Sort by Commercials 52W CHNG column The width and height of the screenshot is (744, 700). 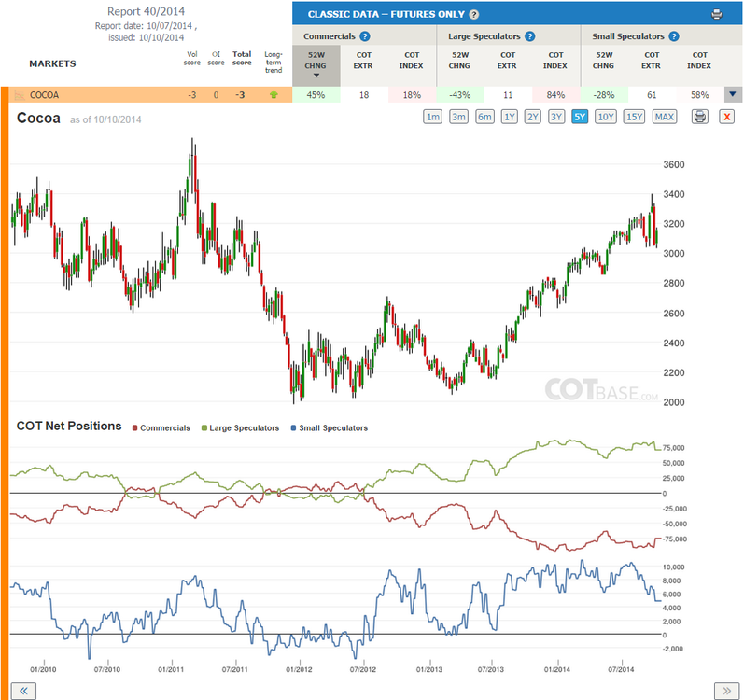point(316,65)
